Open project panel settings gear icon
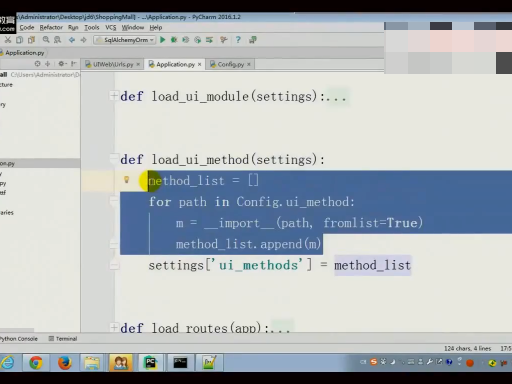 (x=61, y=64)
